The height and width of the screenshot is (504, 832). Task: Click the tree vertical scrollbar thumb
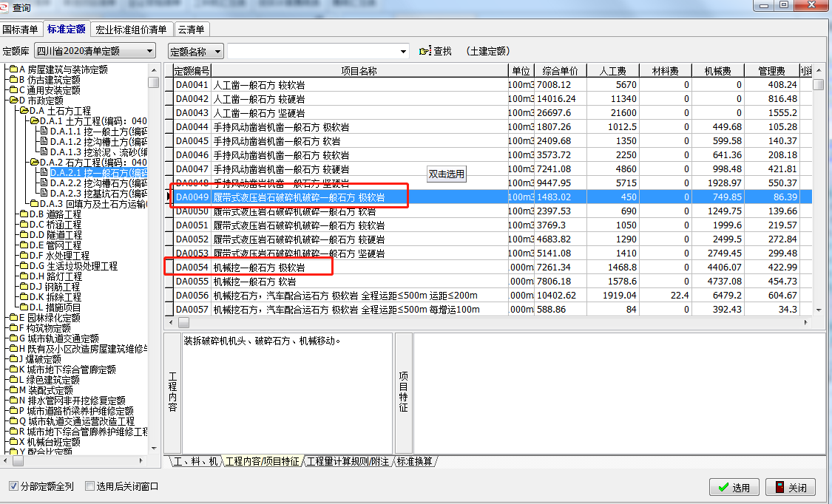(154, 82)
